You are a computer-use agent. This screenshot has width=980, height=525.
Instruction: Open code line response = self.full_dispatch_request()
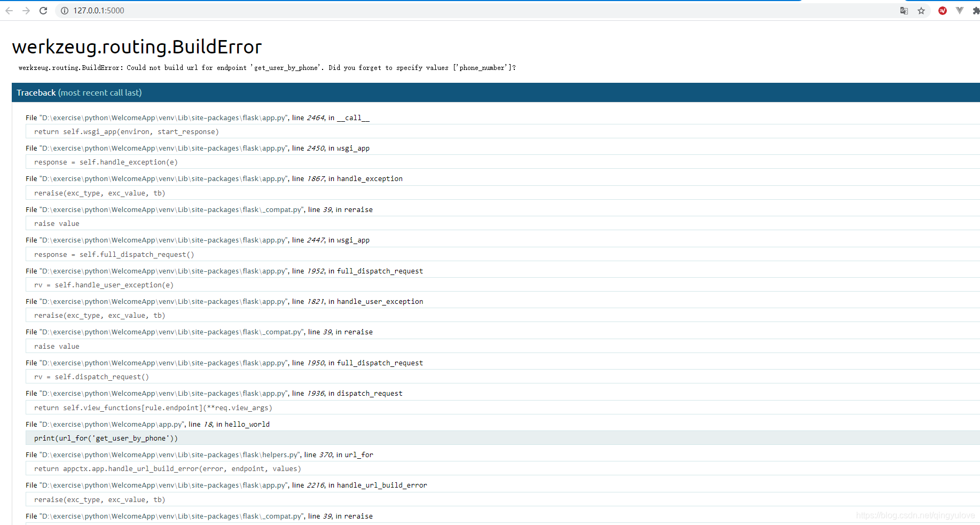tap(503, 254)
